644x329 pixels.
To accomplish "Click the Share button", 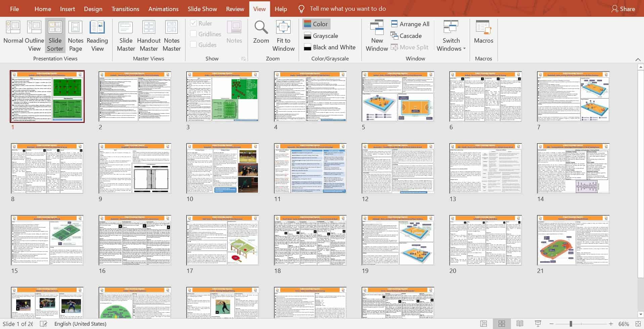I will 623,9.
